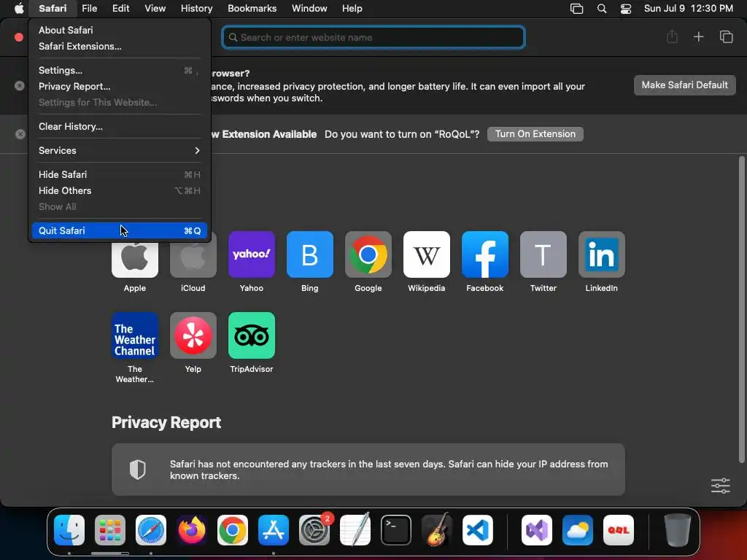Open the Apple menu
Viewport: 747px width, 560px height.
(x=18, y=8)
